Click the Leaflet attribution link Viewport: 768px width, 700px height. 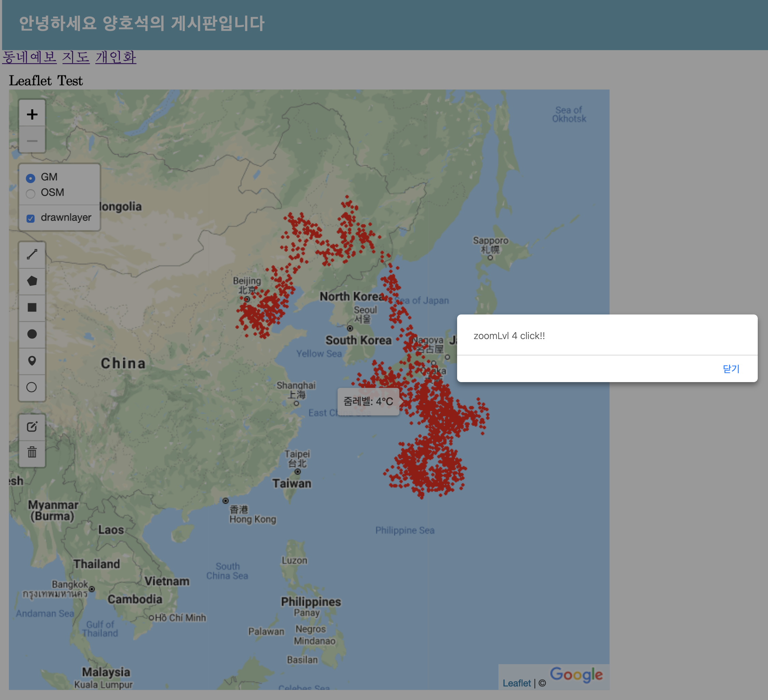point(516,683)
